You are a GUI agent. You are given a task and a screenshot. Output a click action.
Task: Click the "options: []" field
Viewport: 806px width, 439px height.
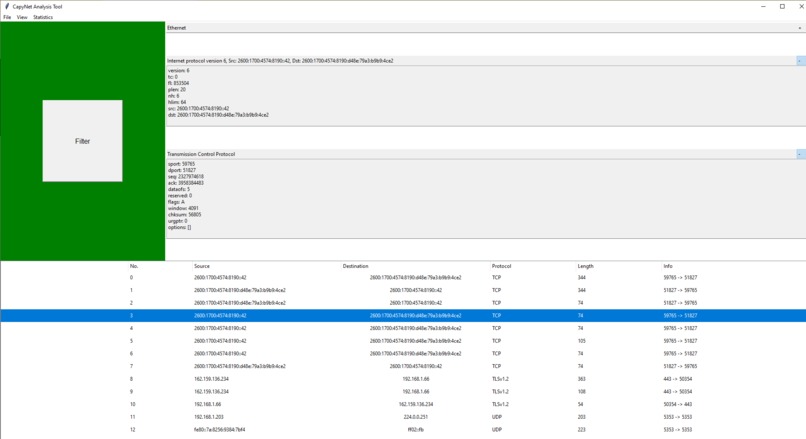click(x=179, y=227)
